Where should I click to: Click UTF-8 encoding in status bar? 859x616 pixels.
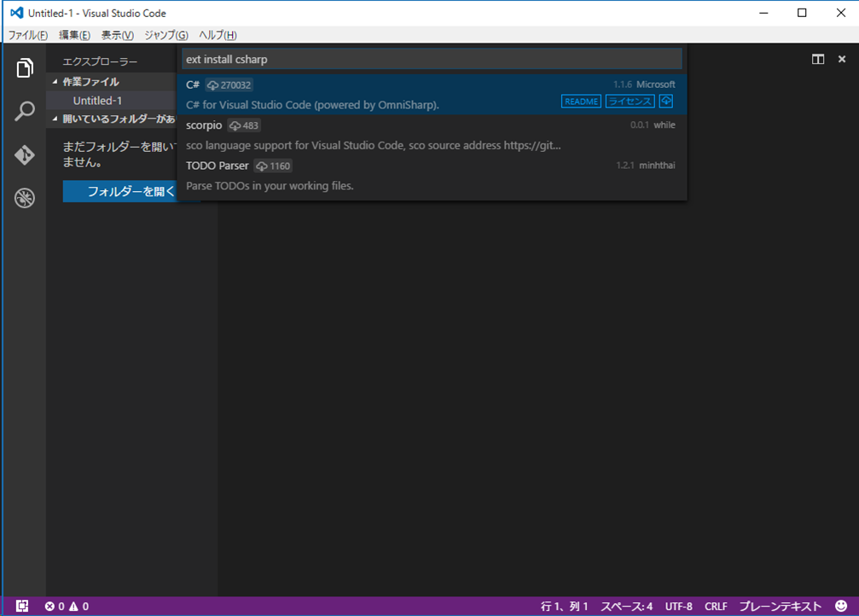(679, 606)
